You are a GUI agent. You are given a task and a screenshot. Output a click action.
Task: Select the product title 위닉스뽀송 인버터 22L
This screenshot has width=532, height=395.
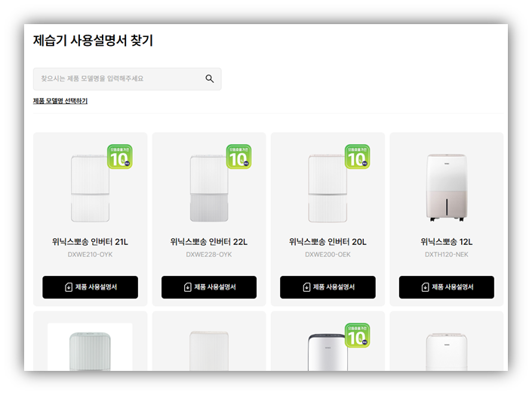[x=209, y=242]
